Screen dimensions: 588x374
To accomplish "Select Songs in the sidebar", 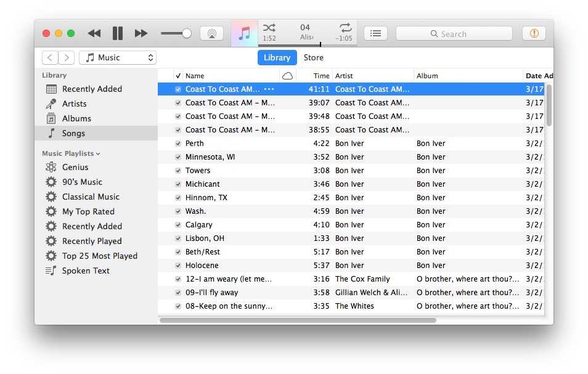I will pos(96,133).
